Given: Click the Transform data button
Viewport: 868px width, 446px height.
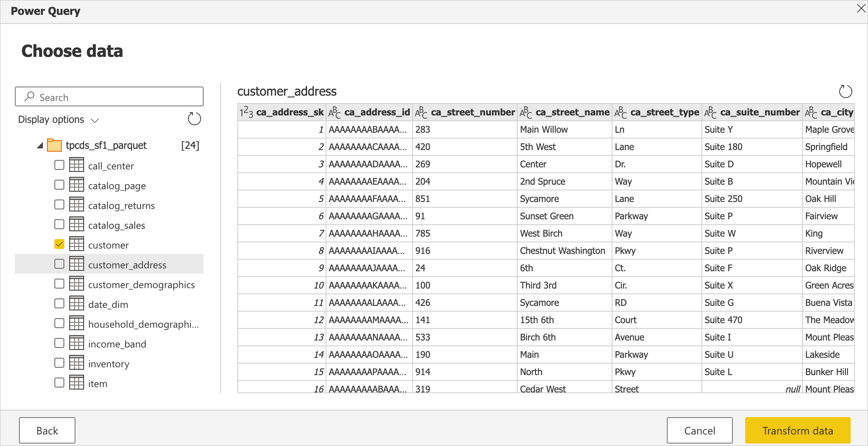Looking at the screenshot, I should (x=796, y=430).
